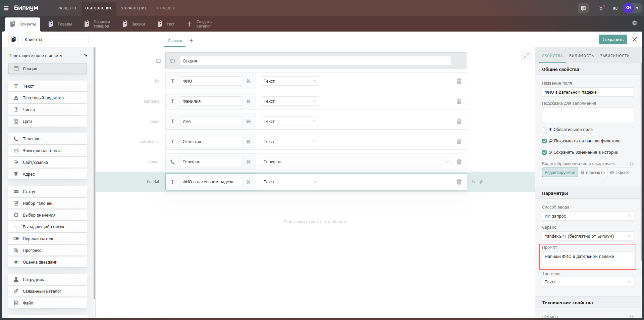Open the Управление section tab
The width and height of the screenshot is (644, 320).
pos(134,8)
